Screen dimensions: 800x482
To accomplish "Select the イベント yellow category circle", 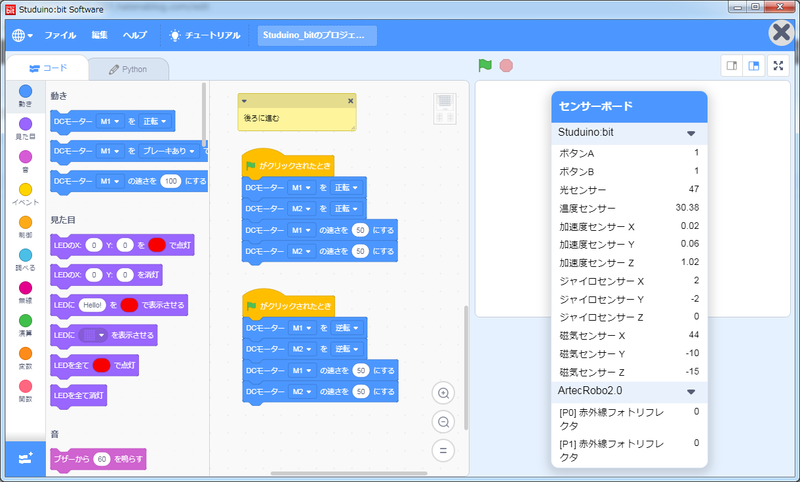I will click(x=26, y=189).
